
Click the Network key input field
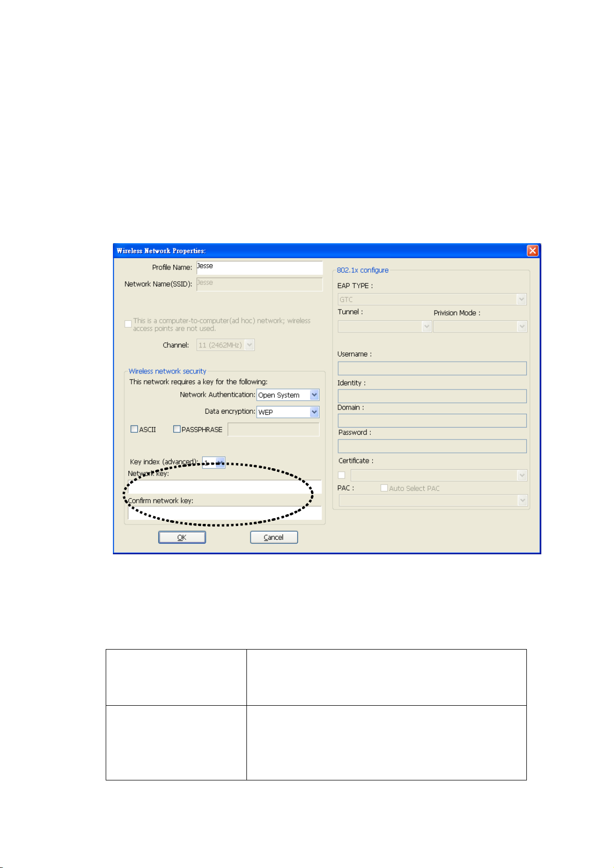tap(225, 487)
